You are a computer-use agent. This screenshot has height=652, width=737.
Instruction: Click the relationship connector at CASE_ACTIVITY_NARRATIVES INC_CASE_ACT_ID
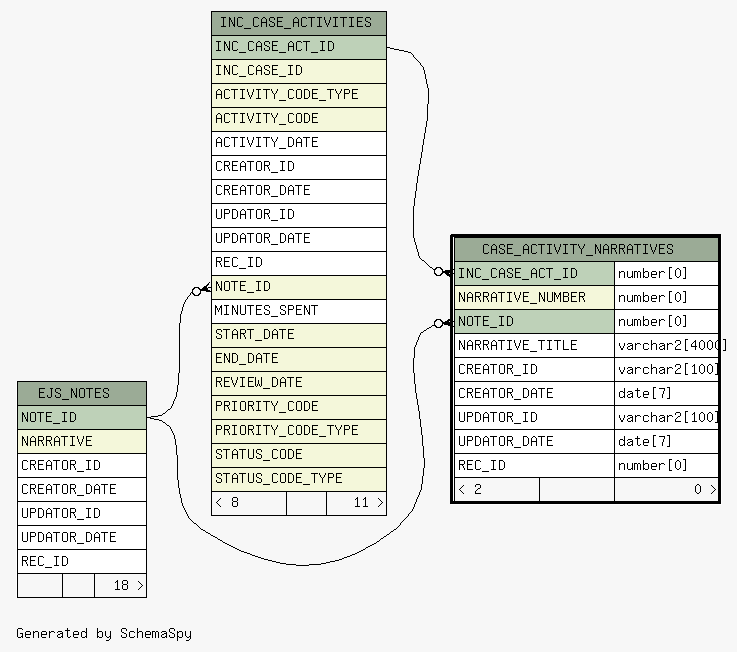(x=442, y=272)
